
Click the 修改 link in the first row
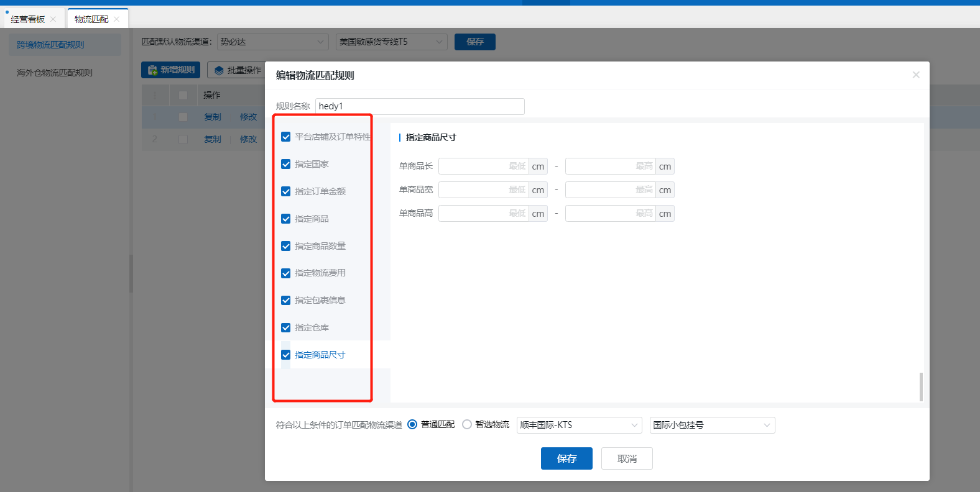click(x=248, y=117)
